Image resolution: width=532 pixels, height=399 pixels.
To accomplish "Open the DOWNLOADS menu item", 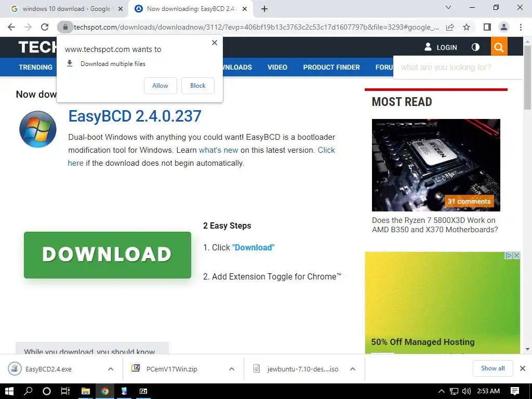I will tap(237, 67).
